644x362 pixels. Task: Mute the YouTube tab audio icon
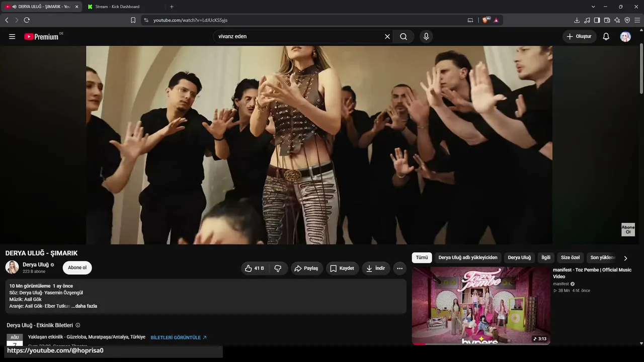tap(14, 7)
